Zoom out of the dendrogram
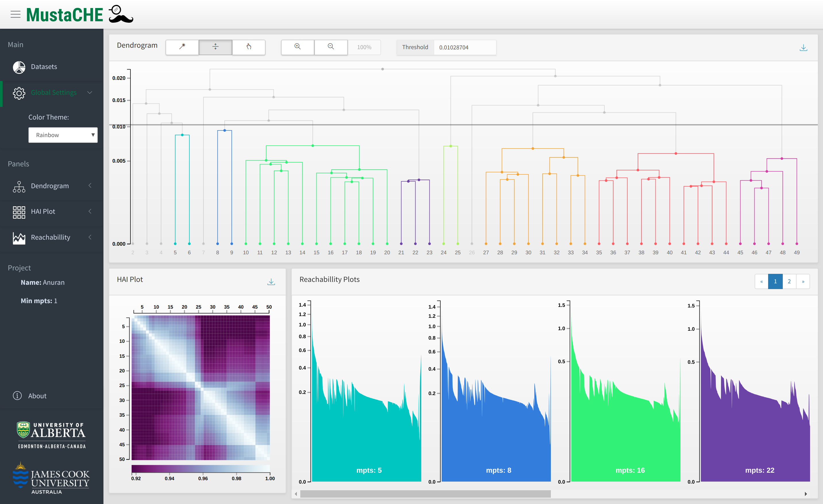Image resolution: width=823 pixels, height=504 pixels. (331, 47)
